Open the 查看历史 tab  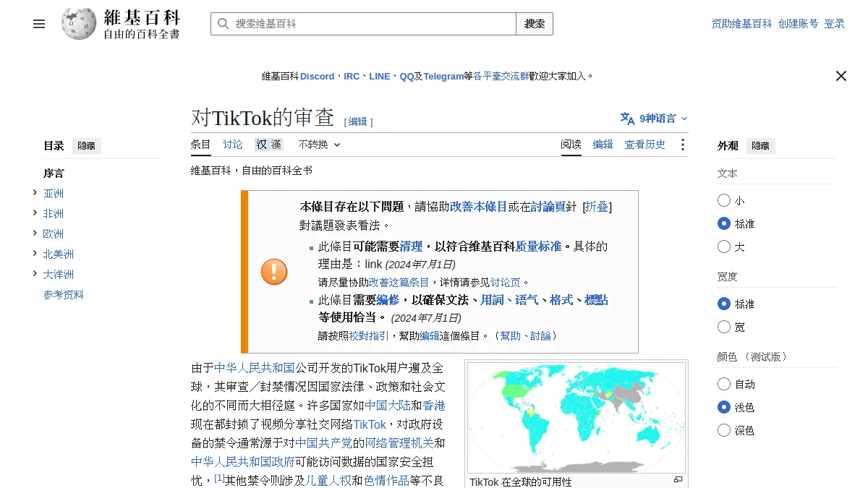coord(645,145)
